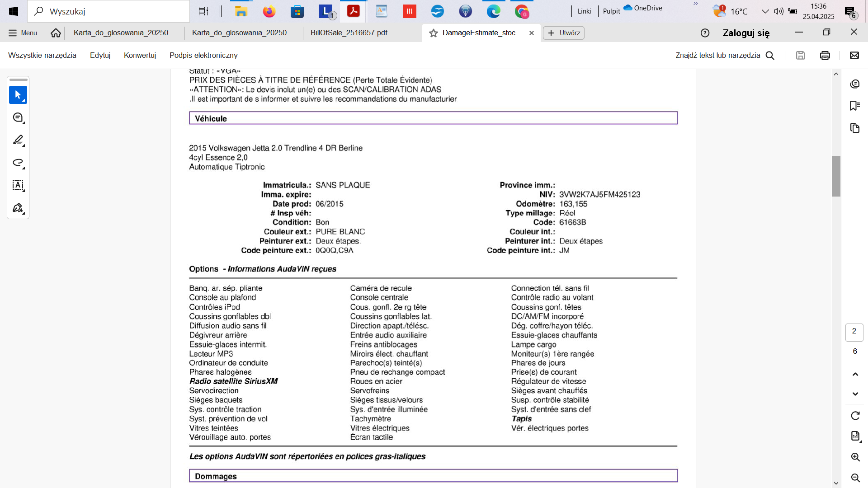This screenshot has width=868, height=488.
Task: Expand the hidden system tray icons
Action: coord(765,11)
